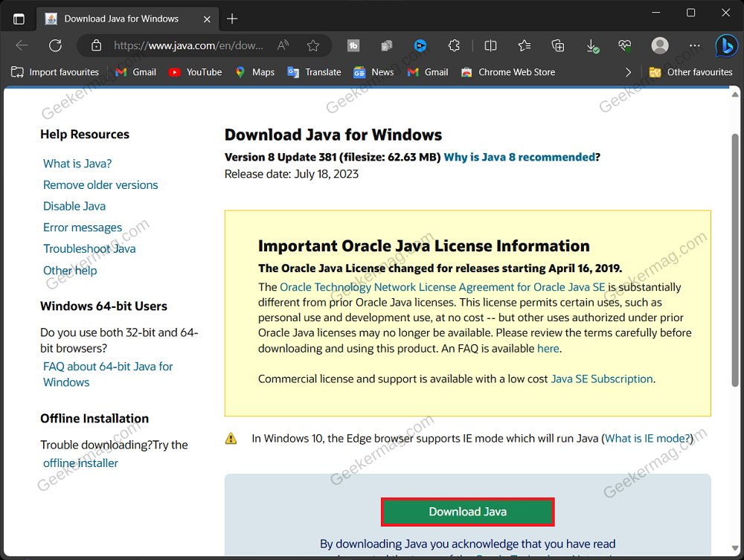Click the grey copy-style extension icon
This screenshot has height=560, width=744.
(387, 45)
